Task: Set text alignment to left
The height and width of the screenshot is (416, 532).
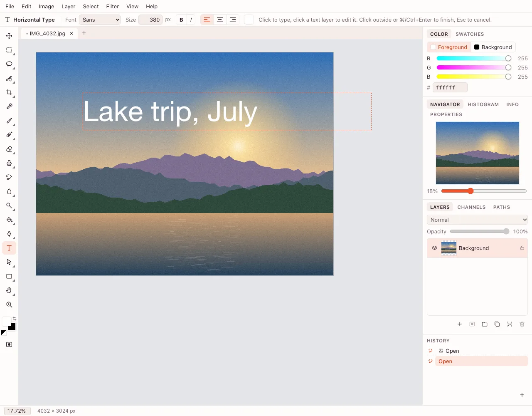Action: (x=207, y=20)
